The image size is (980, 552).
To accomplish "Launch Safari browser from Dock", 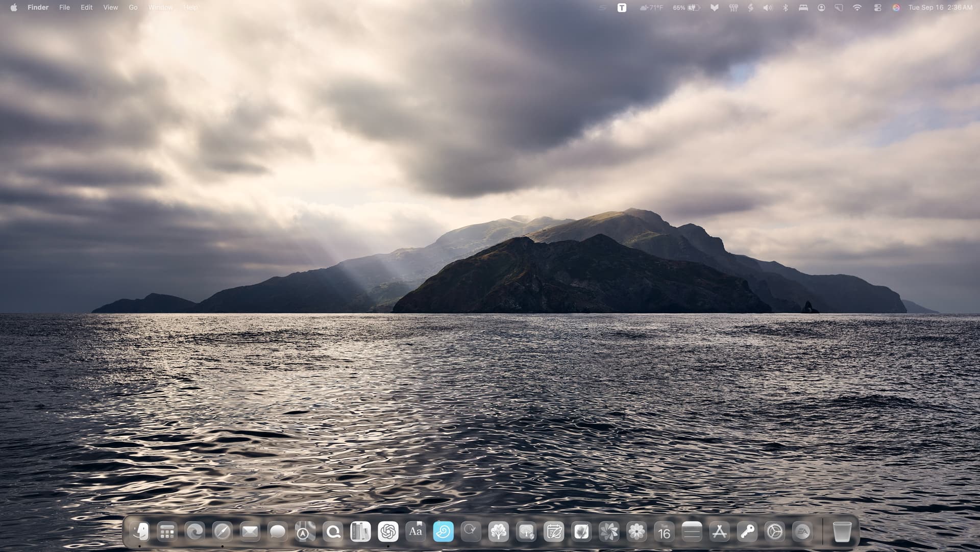I will 222,532.
